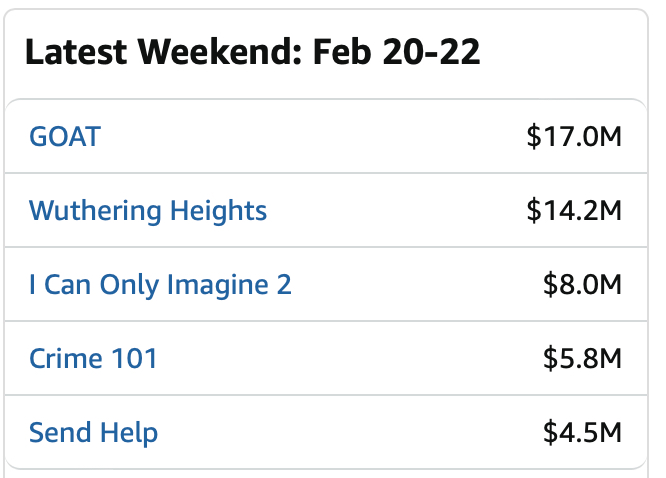Click blank middle of I Can Only Imagine 2 row
Screen dimensions: 666x478
coord(420,285)
